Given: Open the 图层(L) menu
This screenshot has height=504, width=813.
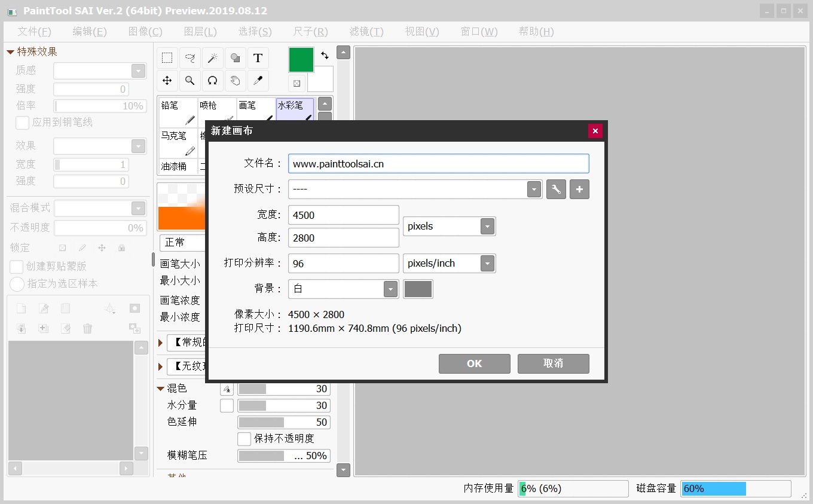Looking at the screenshot, I should (x=200, y=32).
